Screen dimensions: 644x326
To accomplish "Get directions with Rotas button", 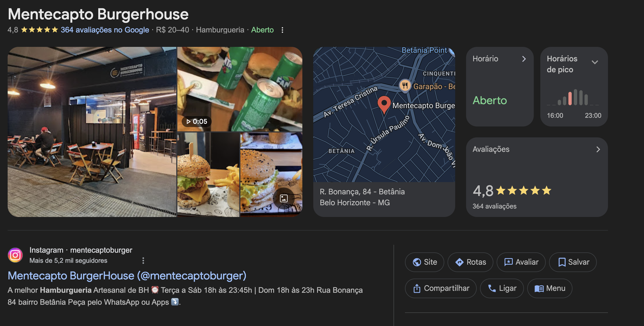I will tap(470, 262).
